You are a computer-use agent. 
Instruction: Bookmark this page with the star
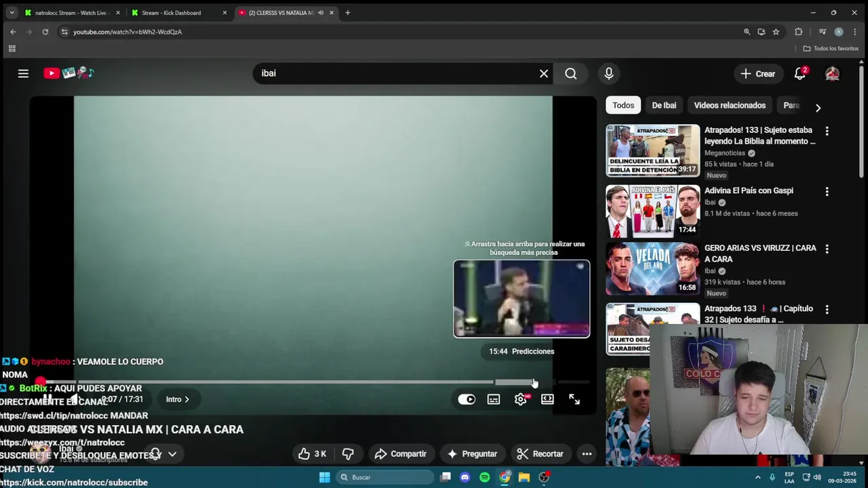pyautogui.click(x=776, y=32)
